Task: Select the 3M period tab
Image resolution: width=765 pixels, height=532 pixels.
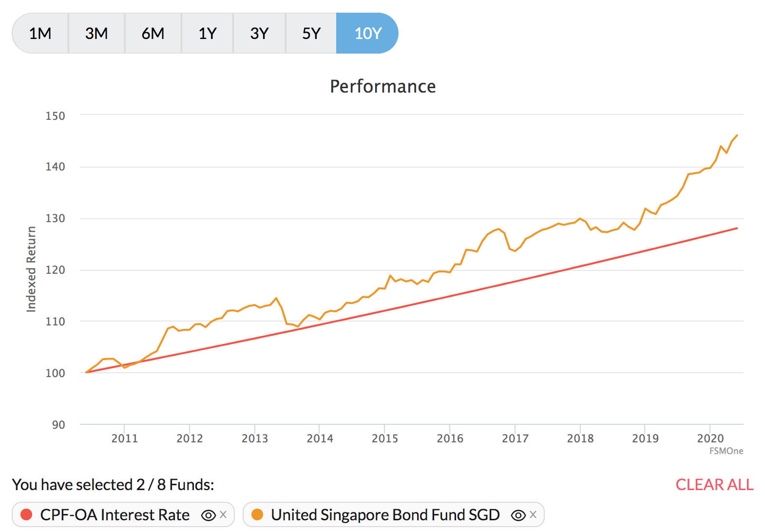Action: [96, 34]
